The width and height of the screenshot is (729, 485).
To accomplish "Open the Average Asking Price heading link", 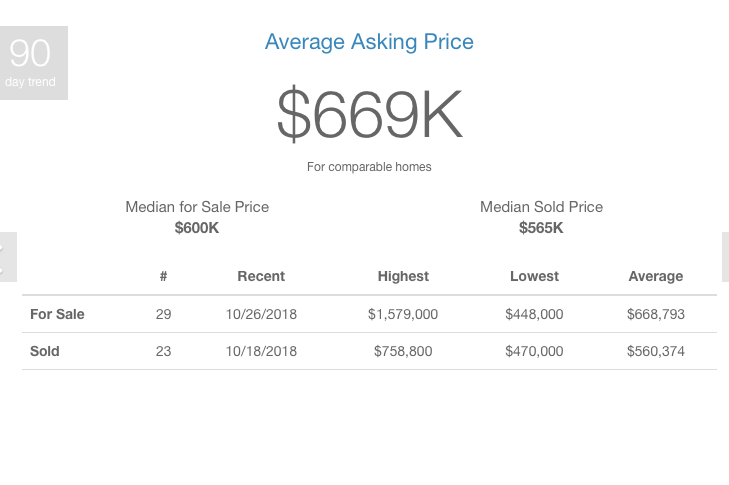I will [369, 42].
